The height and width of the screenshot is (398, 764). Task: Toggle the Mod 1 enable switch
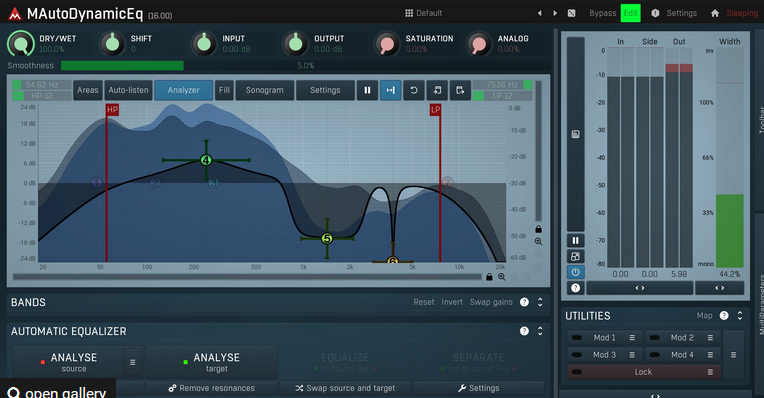click(577, 338)
